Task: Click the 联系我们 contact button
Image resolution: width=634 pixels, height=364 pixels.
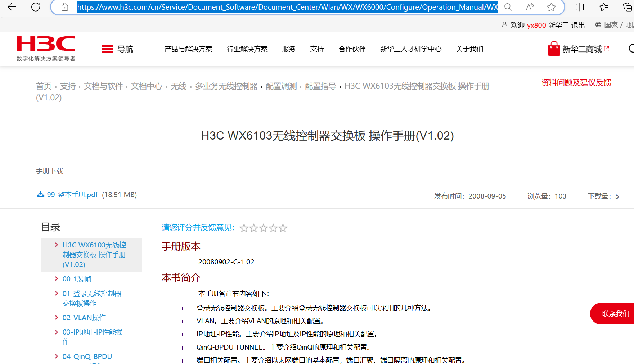Action: point(614,314)
